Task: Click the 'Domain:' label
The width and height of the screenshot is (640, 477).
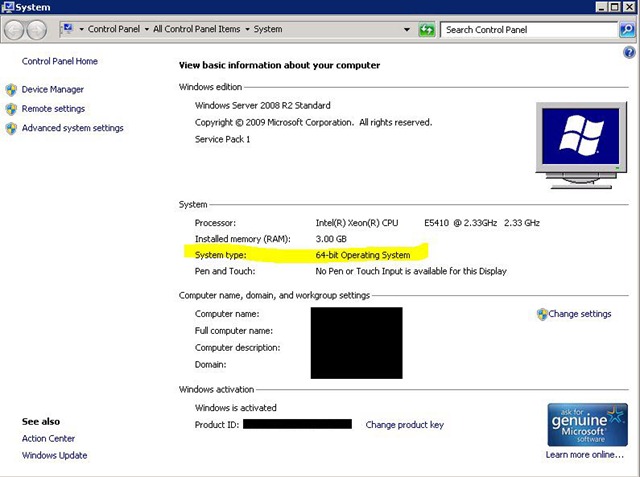Action: coord(210,364)
